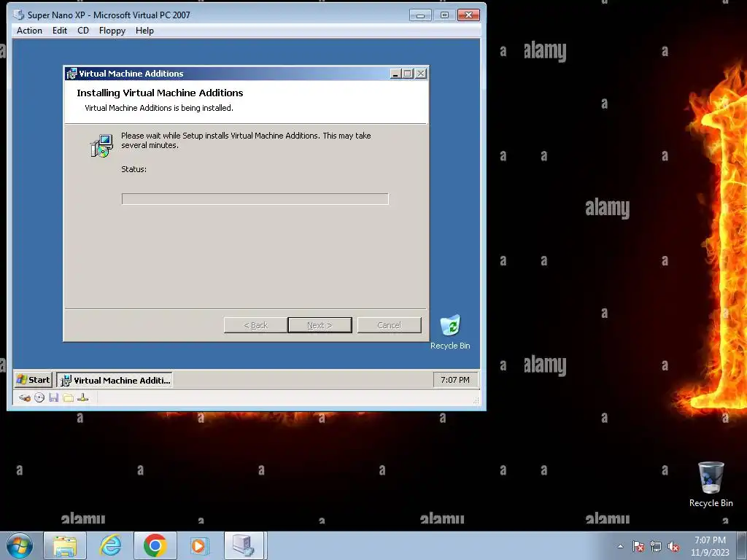Click the 'Installing Virtual Machine Additions' heading
747x560 pixels.
click(x=160, y=93)
